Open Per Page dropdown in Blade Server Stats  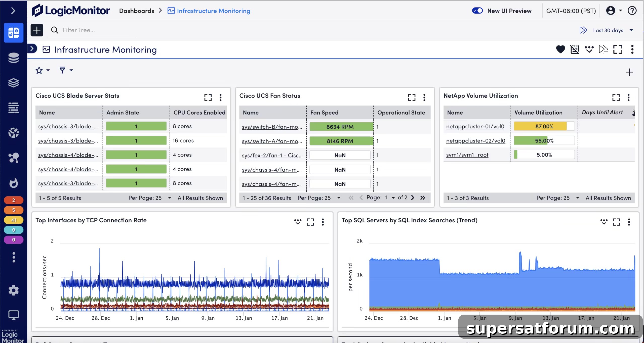(x=150, y=198)
